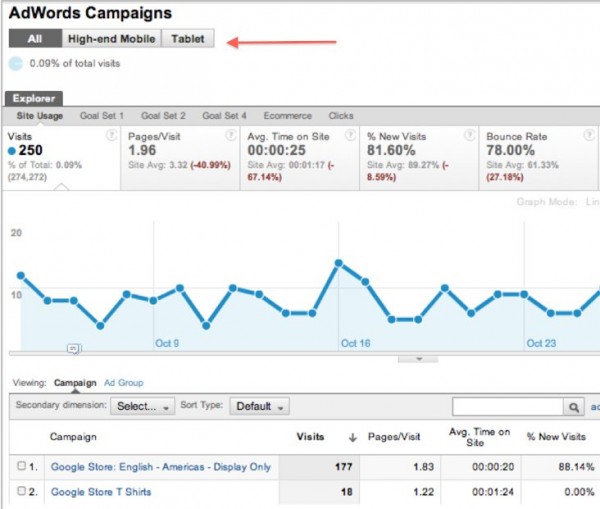Click the Oct 23 date label on chart
Screen dimensions: 600x509
541,343
